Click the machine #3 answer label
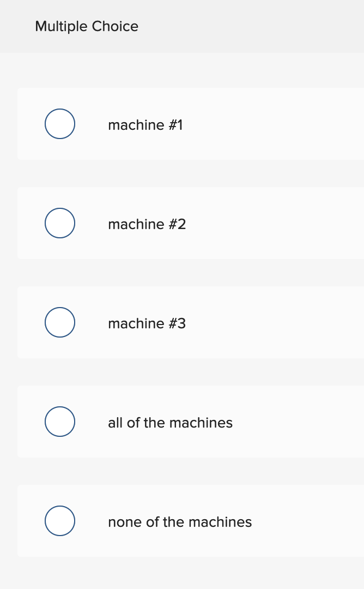The image size is (364, 589). click(x=147, y=323)
